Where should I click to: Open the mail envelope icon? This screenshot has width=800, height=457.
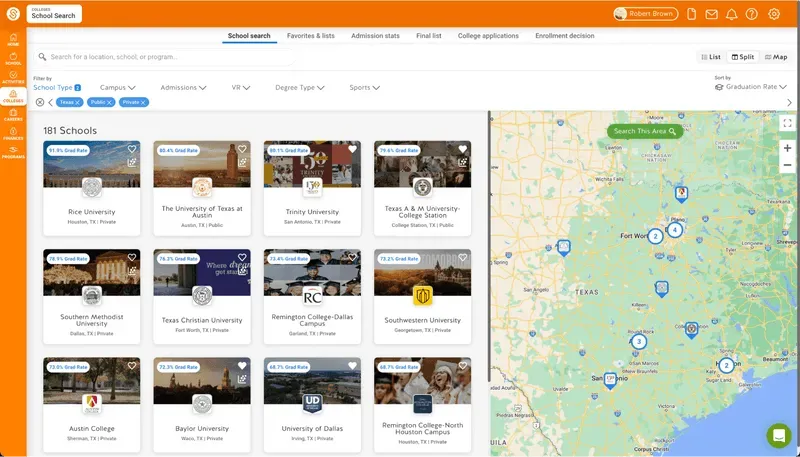[711, 14]
